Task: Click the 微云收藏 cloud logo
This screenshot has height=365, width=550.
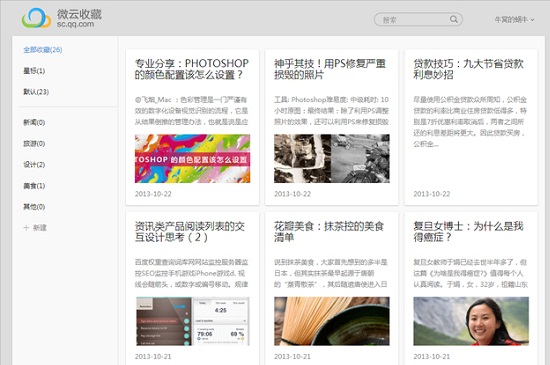Action: pos(36,18)
